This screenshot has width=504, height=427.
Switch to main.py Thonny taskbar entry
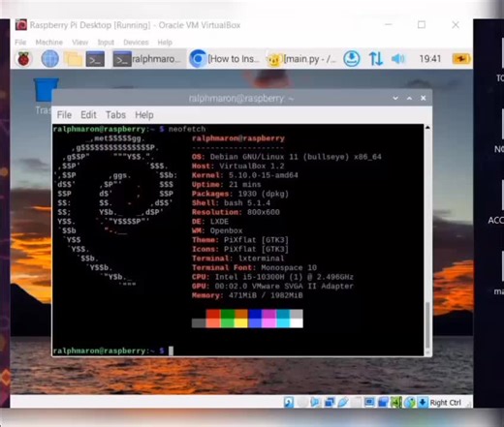301,59
